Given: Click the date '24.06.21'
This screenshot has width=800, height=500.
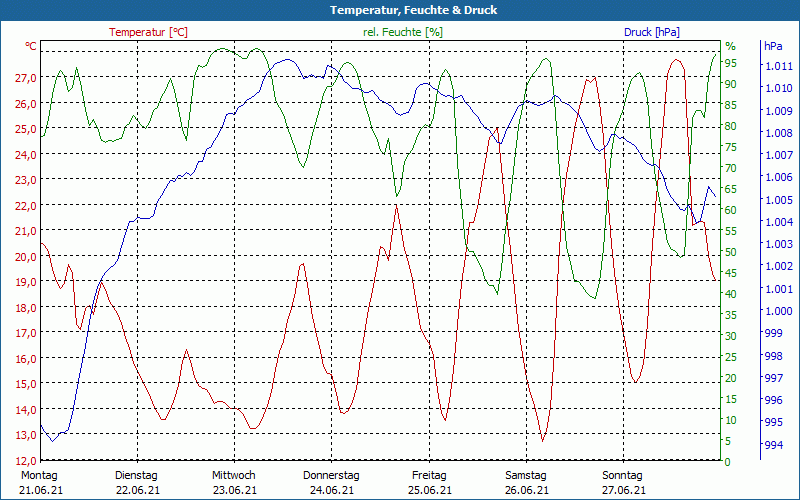Looking at the screenshot, I should click(332, 490).
